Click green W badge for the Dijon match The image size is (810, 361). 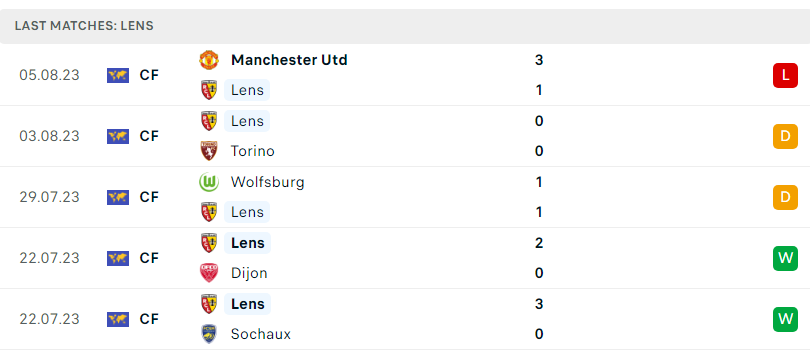[785, 258]
